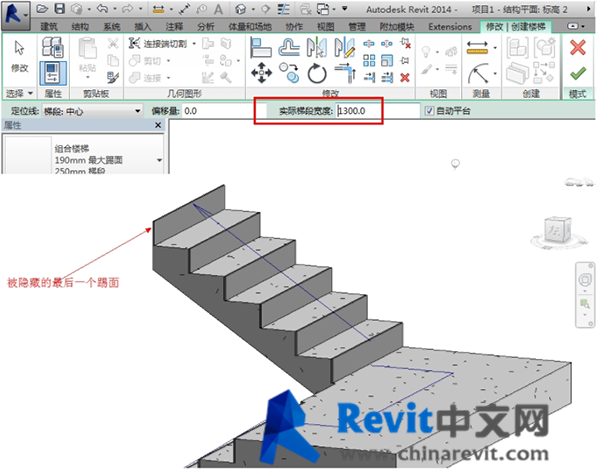Click the Undo arrow icon
Screen dimensions: 600x471
tap(102, 8)
